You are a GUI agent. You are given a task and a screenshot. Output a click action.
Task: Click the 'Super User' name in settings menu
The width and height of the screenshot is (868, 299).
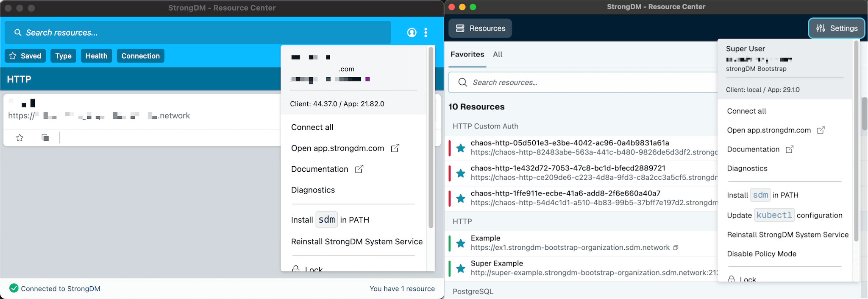(746, 49)
